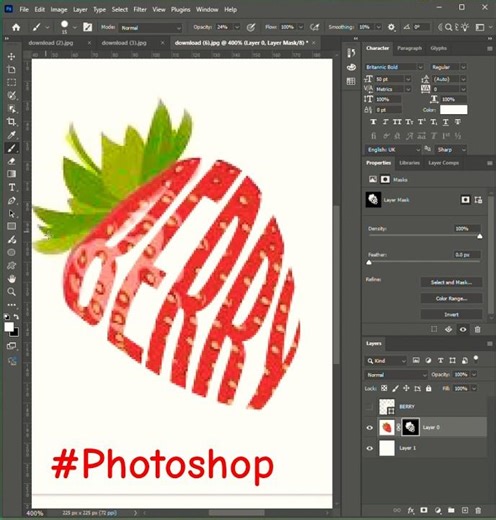Toggle Quick Mask mode icon
This screenshot has height=520, width=496.
(11, 346)
